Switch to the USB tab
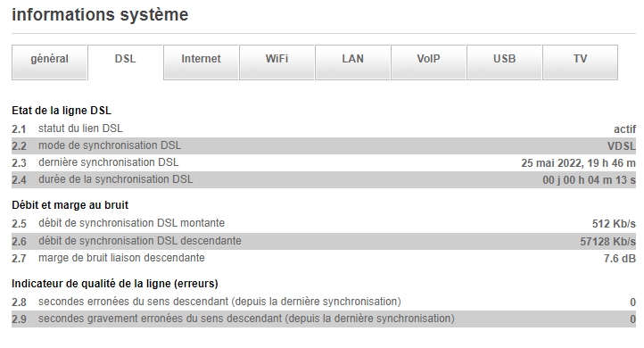The image size is (644, 348). [x=504, y=62]
